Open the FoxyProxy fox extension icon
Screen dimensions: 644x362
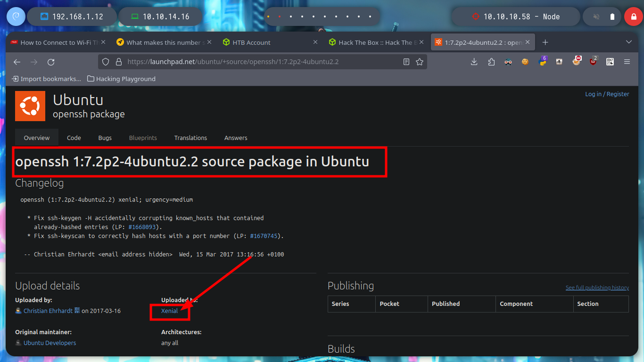[577, 61]
